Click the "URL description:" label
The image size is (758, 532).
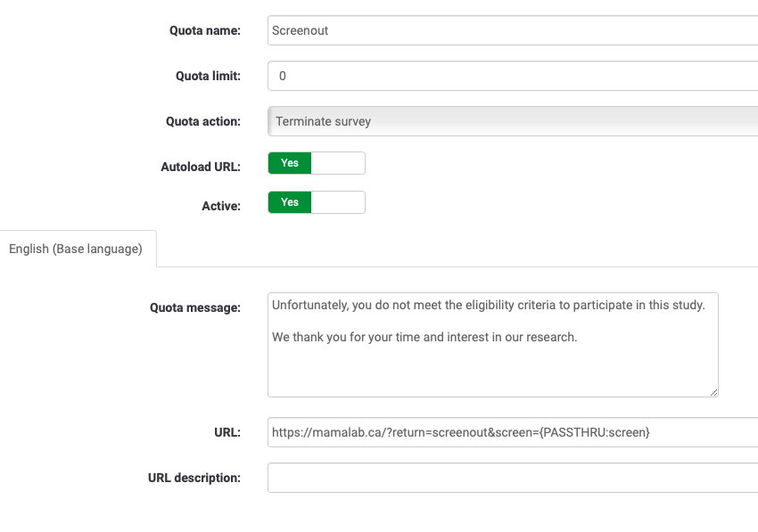[x=194, y=478]
